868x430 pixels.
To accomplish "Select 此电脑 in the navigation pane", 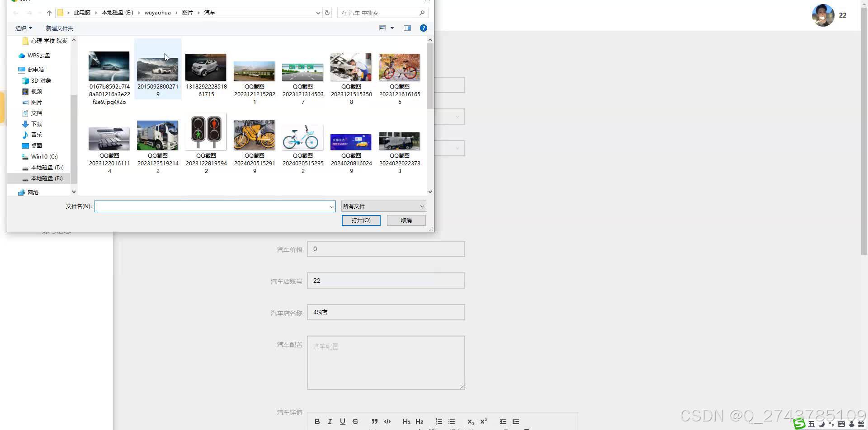I will (x=35, y=70).
